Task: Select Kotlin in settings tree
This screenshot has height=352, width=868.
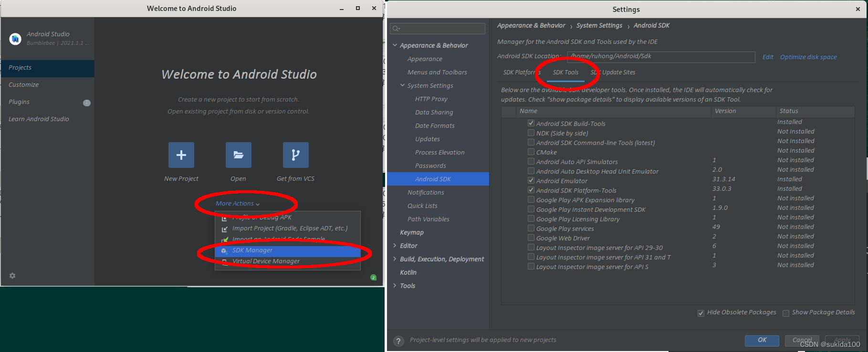Action: pos(408,272)
